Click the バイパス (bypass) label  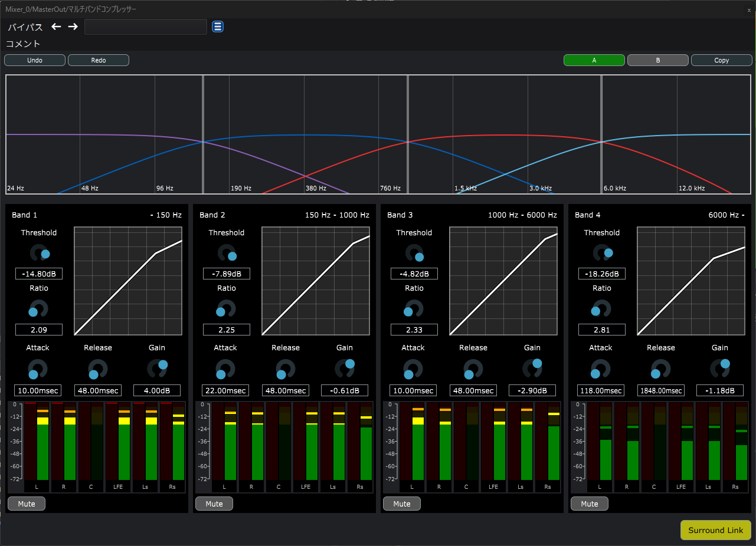[25, 27]
